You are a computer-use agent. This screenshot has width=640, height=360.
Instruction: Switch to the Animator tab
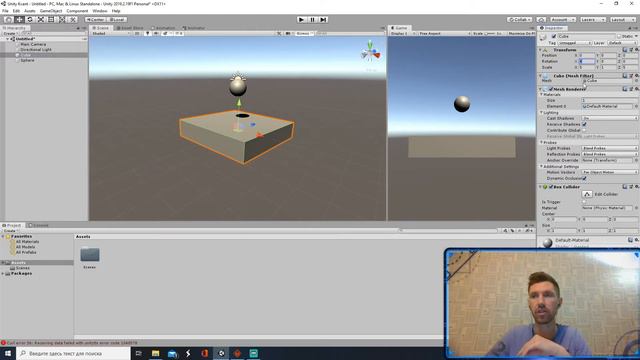coord(194,28)
